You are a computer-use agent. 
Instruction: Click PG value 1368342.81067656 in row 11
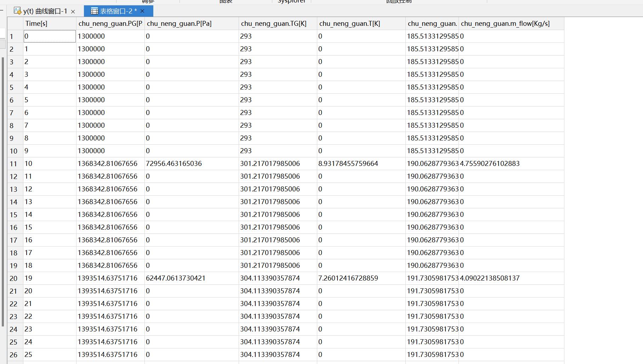click(x=110, y=163)
